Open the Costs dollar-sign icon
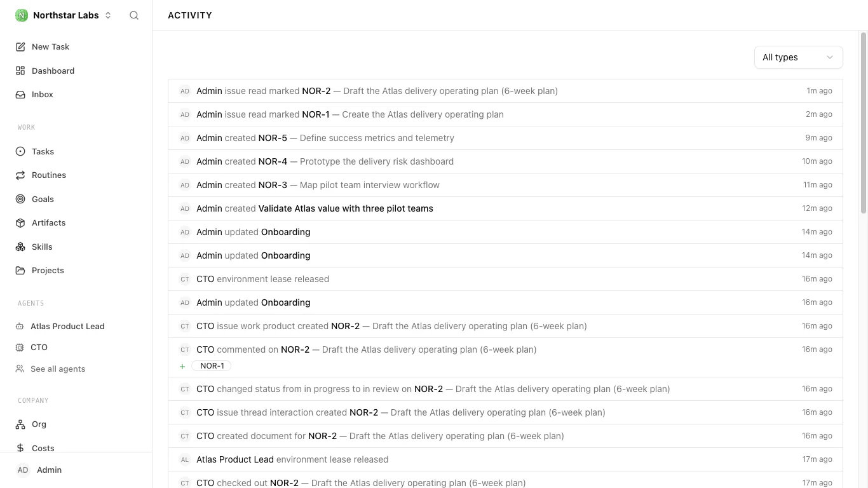This screenshot has height=488, width=868. (20, 448)
